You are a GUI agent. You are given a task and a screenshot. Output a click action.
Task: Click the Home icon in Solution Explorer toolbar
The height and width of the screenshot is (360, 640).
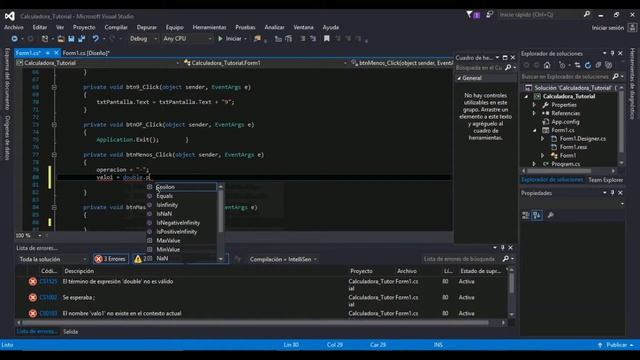[x=547, y=65]
